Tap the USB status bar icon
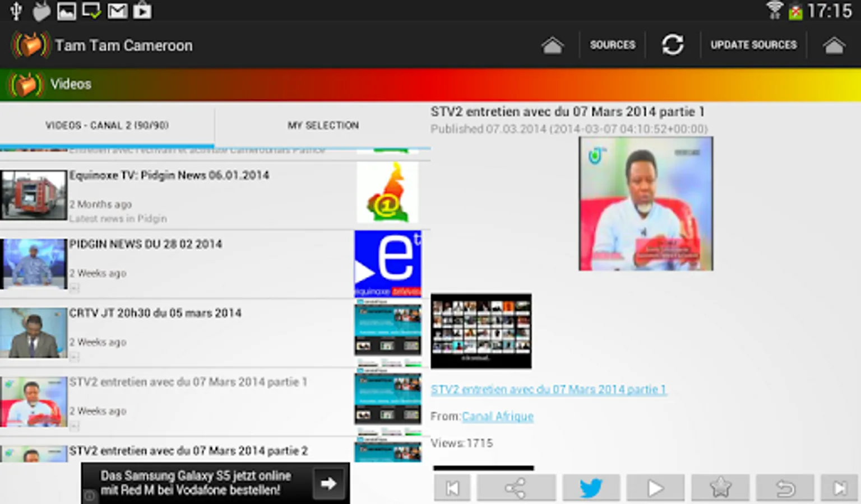 coord(16,11)
